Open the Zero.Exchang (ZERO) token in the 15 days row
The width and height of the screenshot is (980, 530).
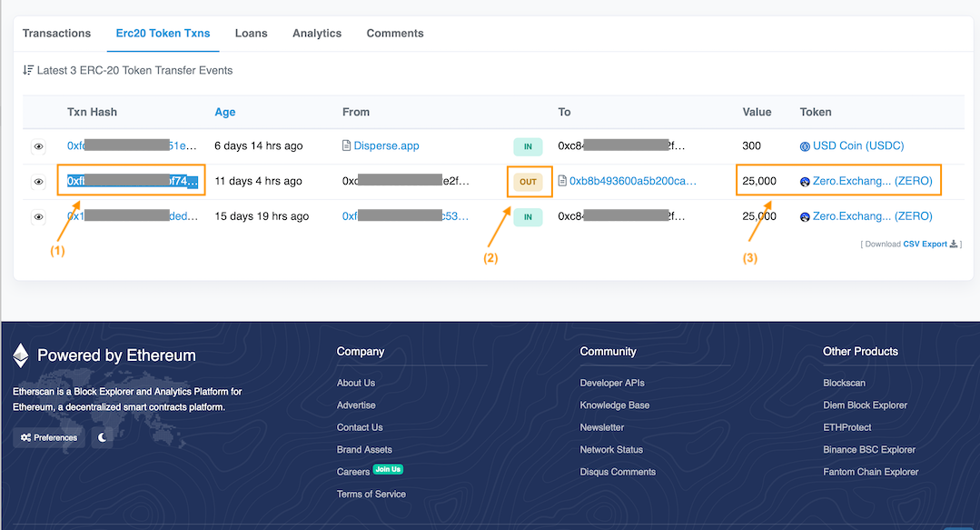pos(873,215)
